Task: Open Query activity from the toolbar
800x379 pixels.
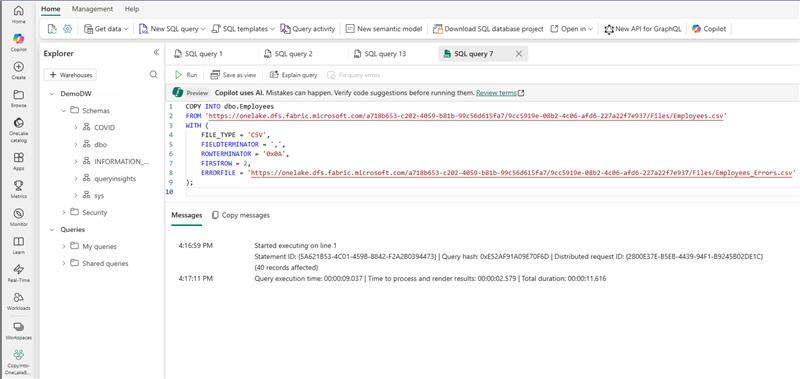Action: (308, 29)
